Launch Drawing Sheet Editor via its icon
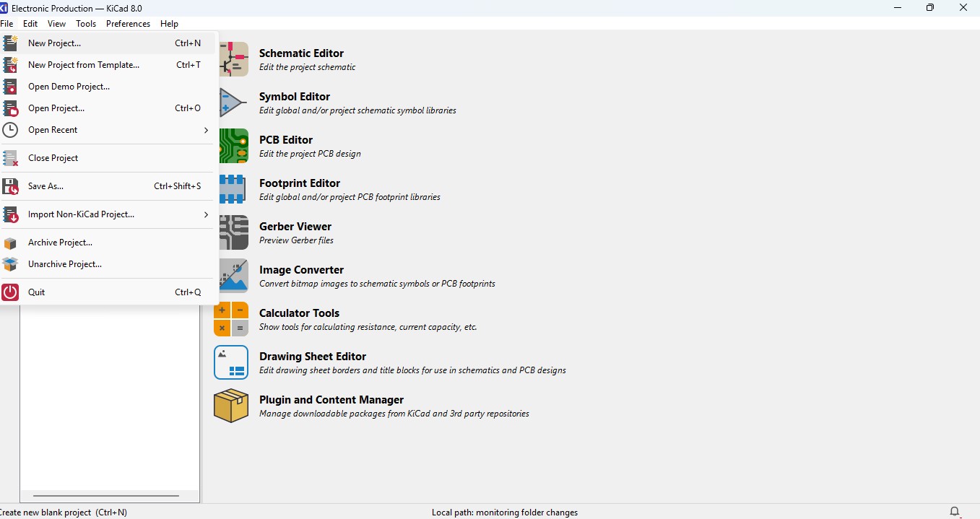Screen dimensions: 980x519 click(231, 362)
